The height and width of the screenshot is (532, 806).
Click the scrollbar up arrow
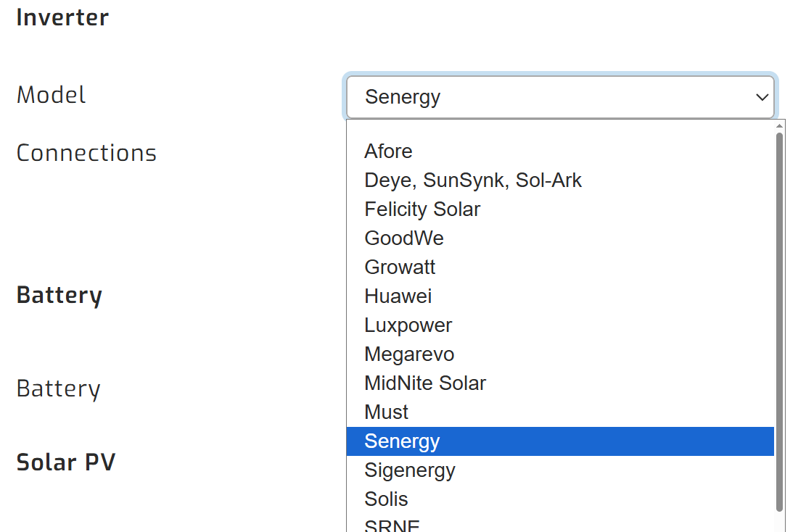pyautogui.click(x=778, y=127)
